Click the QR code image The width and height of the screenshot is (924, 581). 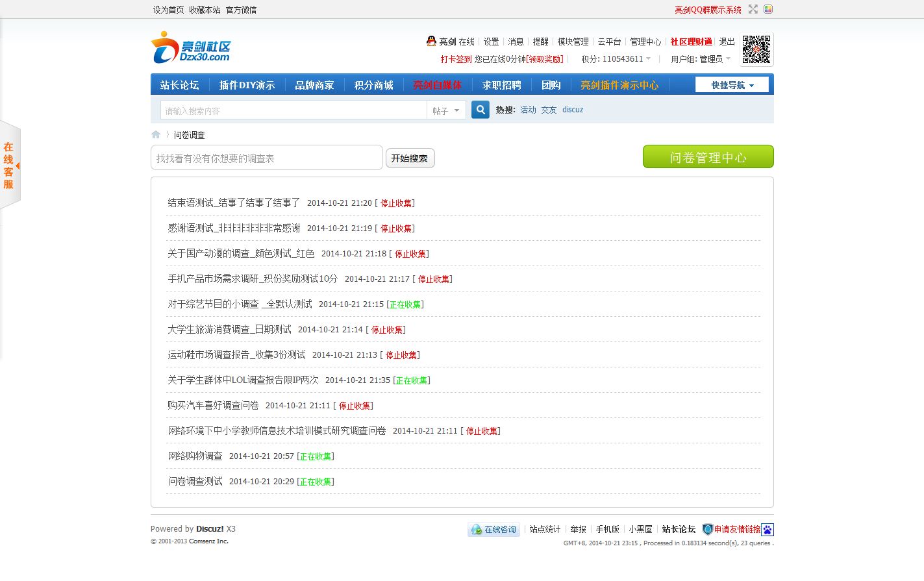pos(756,49)
